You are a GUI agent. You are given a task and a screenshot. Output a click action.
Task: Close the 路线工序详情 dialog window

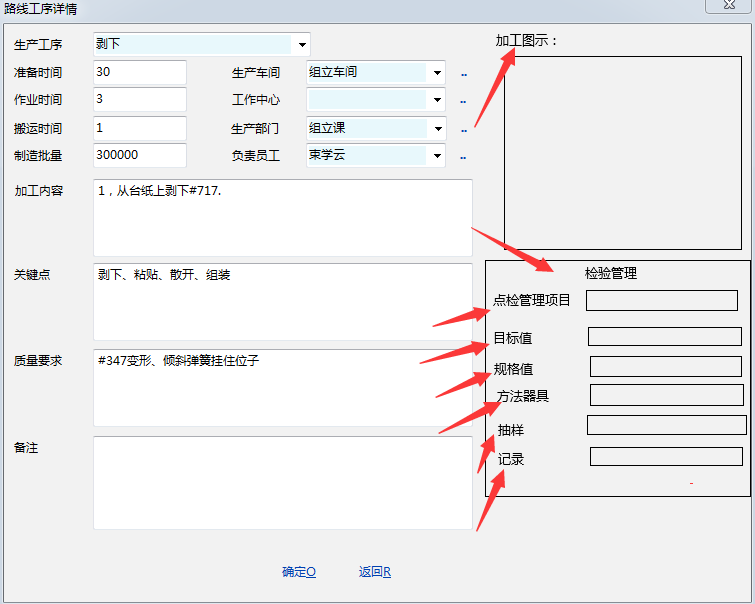(729, 6)
